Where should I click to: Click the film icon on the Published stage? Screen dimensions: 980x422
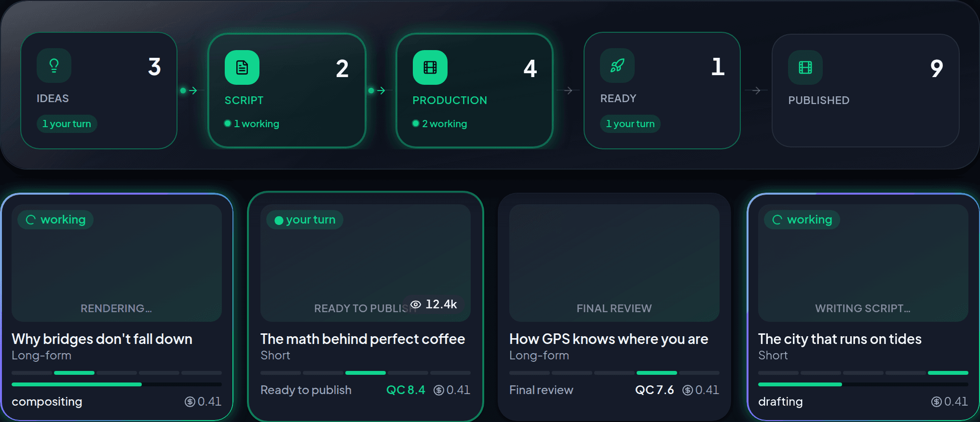coord(805,67)
